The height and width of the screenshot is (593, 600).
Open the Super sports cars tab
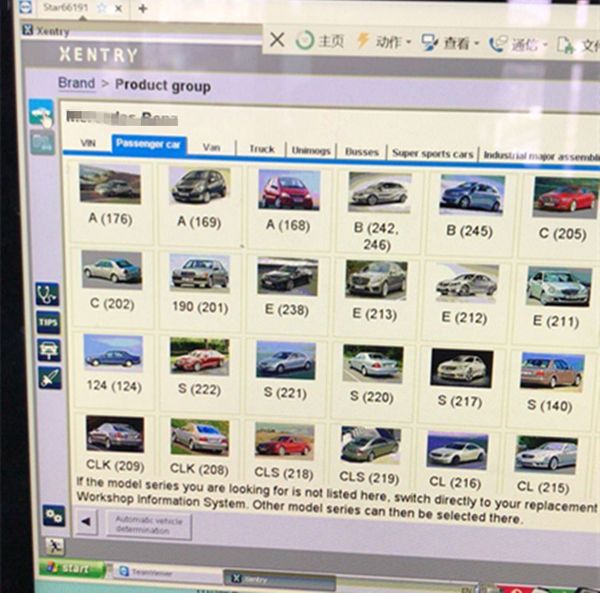[x=432, y=153]
